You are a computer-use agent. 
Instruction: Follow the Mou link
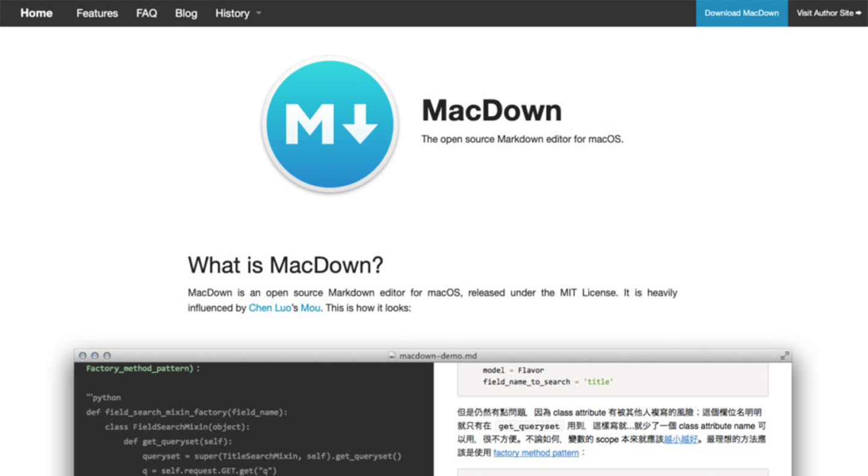point(311,308)
